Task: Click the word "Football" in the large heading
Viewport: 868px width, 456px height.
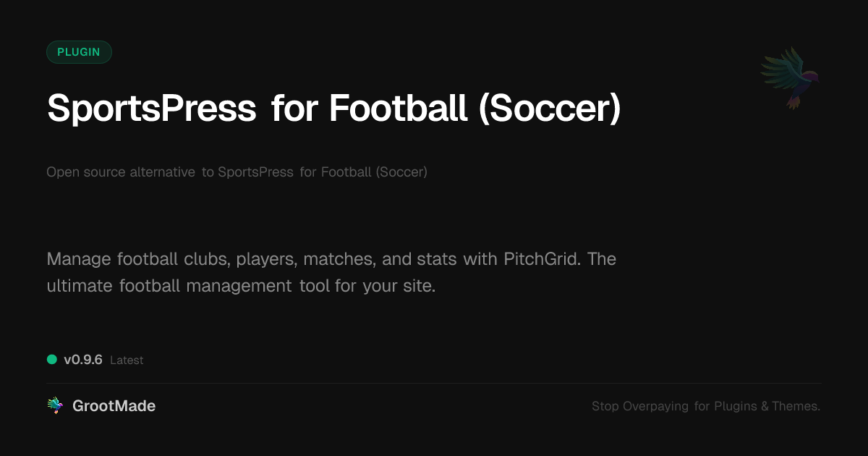Action: click(398, 109)
